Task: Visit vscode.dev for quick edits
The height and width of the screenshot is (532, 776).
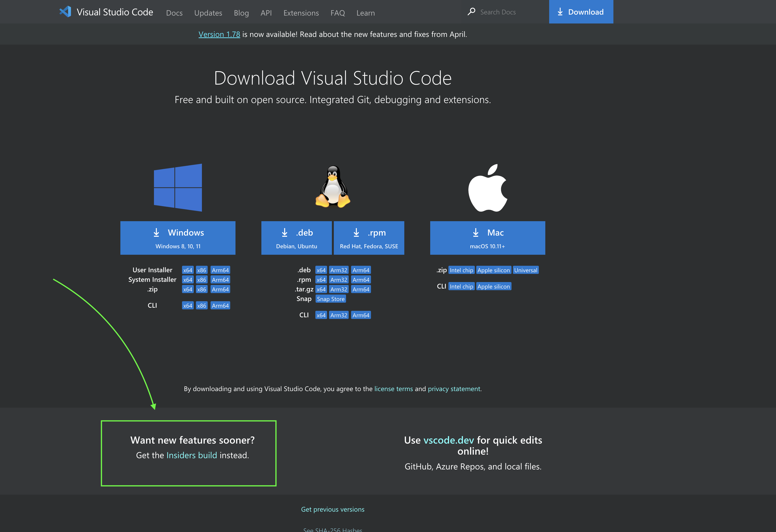Action: (x=449, y=440)
